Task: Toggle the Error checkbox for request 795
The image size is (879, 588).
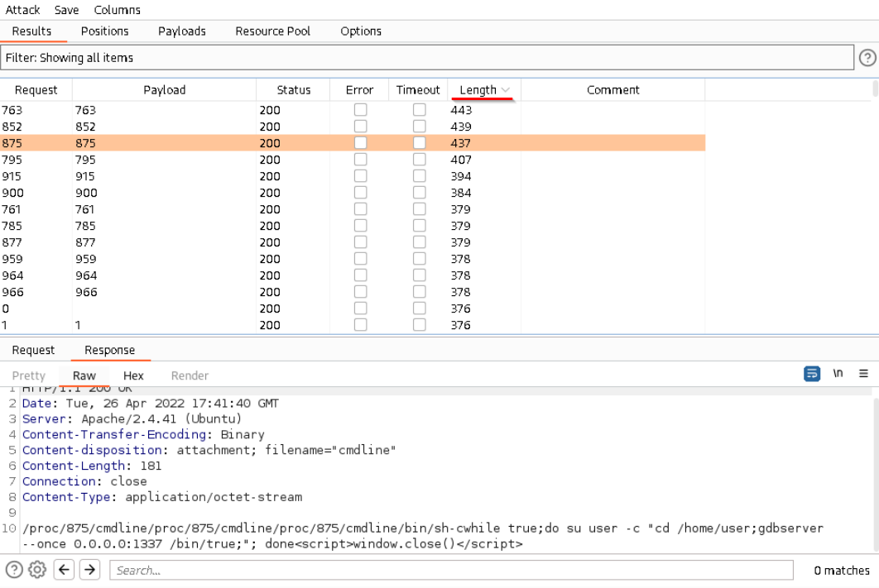Action: [361, 160]
